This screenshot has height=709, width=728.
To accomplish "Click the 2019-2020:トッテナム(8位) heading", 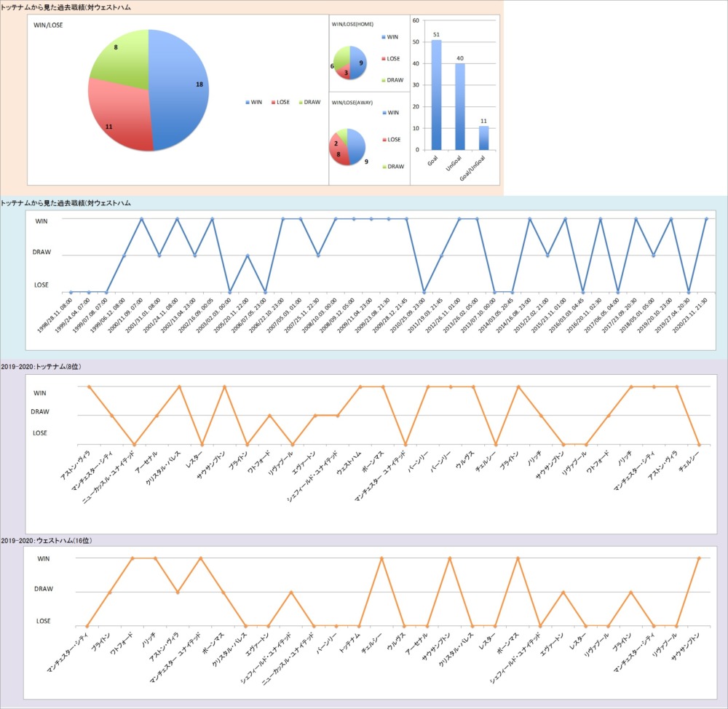I will coord(41,366).
